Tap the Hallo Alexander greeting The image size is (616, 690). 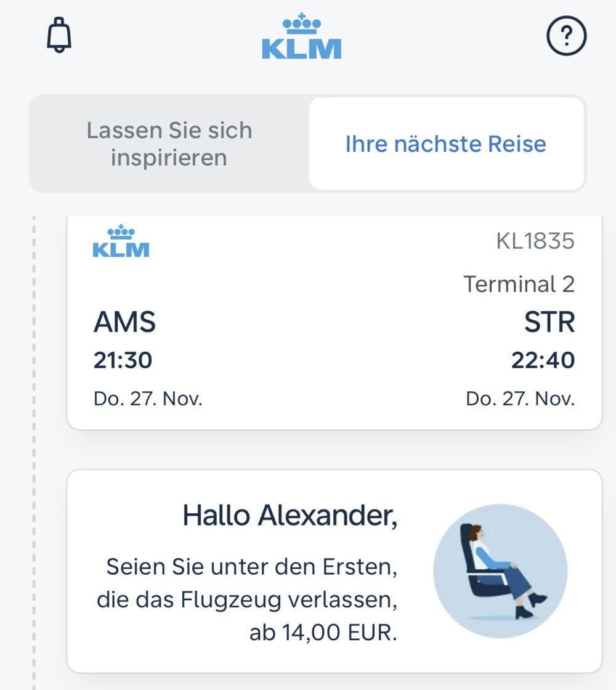point(290,516)
